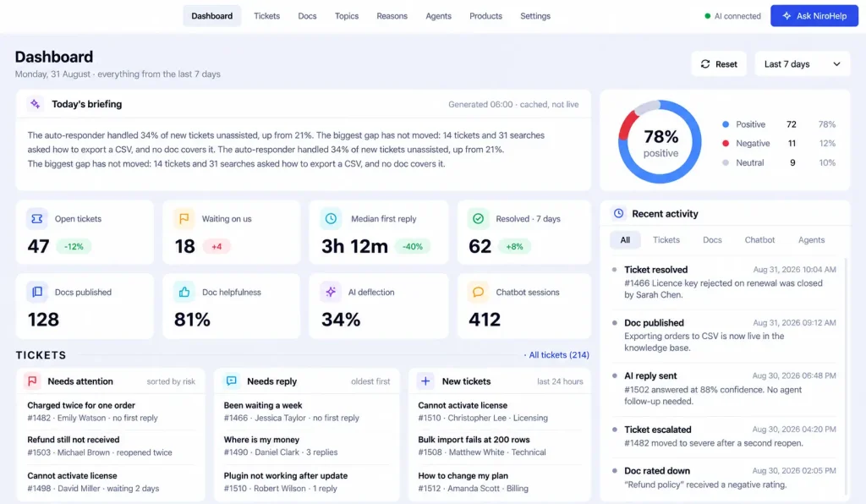
Task: Open the Settings nav tab
Action: [535, 16]
